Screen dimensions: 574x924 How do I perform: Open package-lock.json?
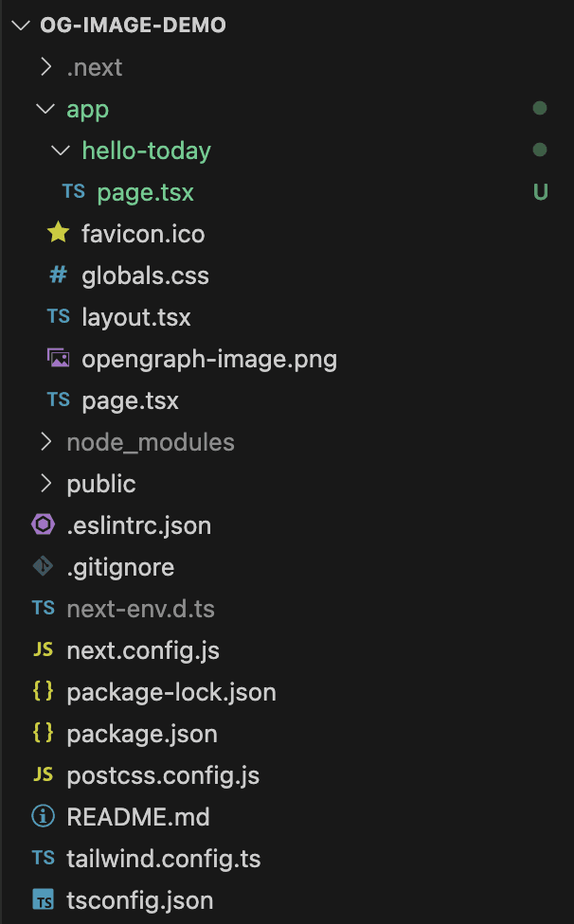coord(170,691)
